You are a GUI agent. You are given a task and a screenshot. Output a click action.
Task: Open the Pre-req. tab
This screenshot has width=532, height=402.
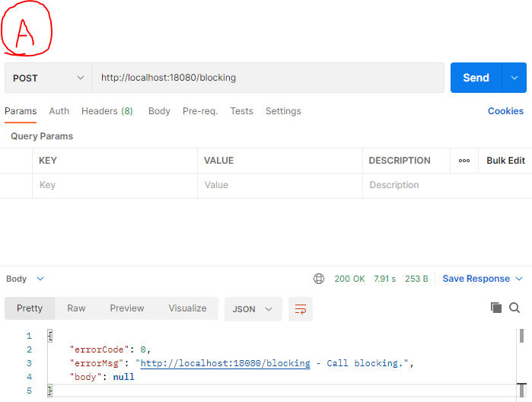pos(200,111)
